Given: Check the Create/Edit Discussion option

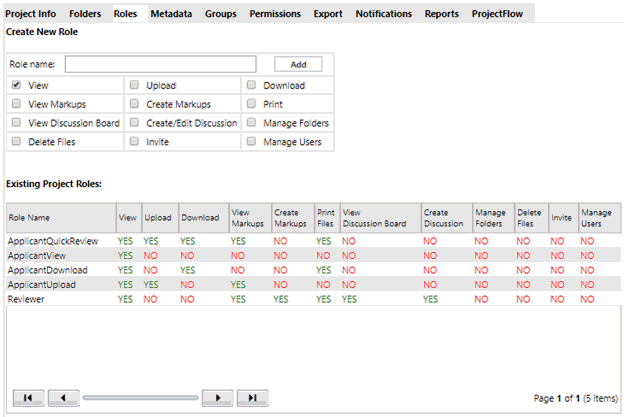Looking at the screenshot, I should (134, 122).
